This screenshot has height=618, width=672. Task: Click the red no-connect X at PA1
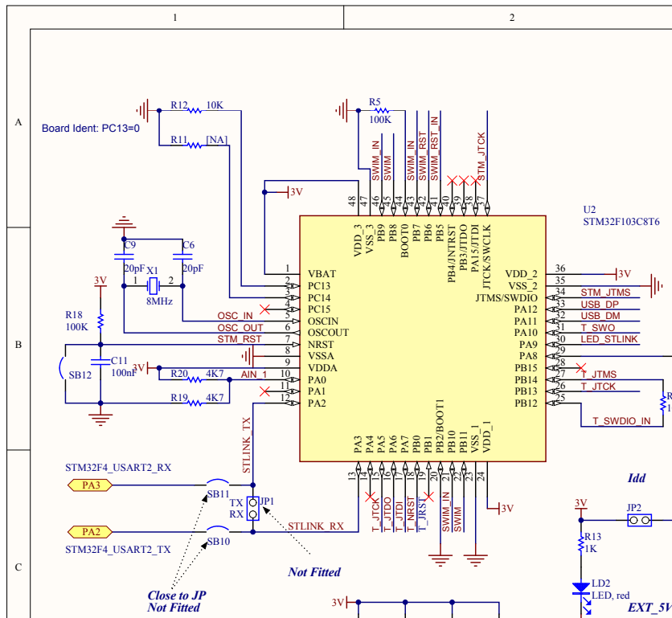pos(264,391)
